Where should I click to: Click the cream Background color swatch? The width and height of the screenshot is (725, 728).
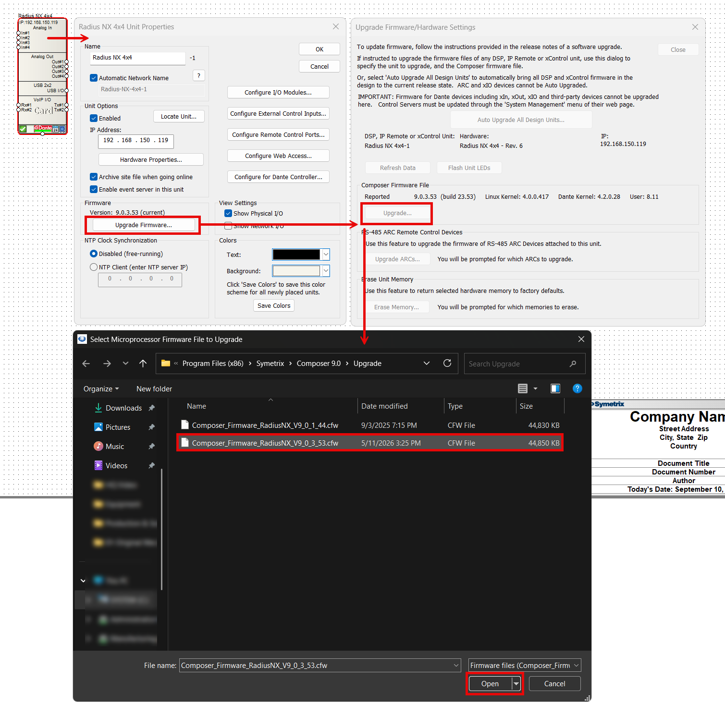pos(296,271)
